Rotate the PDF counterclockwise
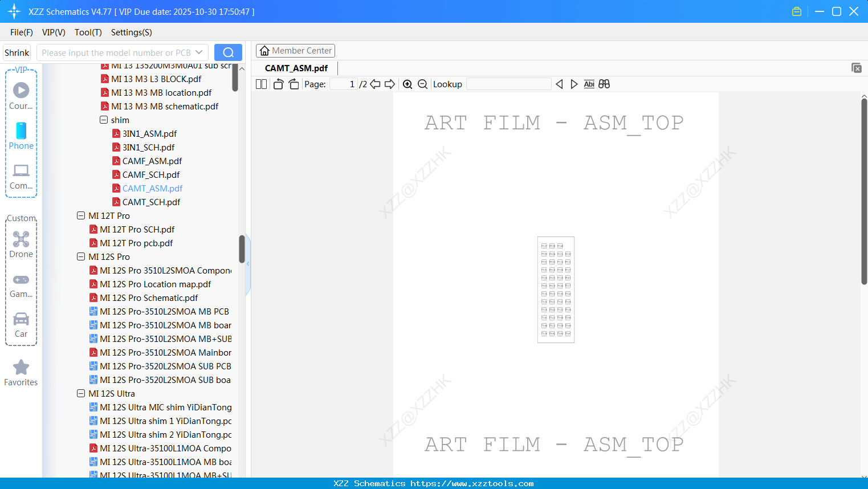868x489 pixels. tap(278, 84)
